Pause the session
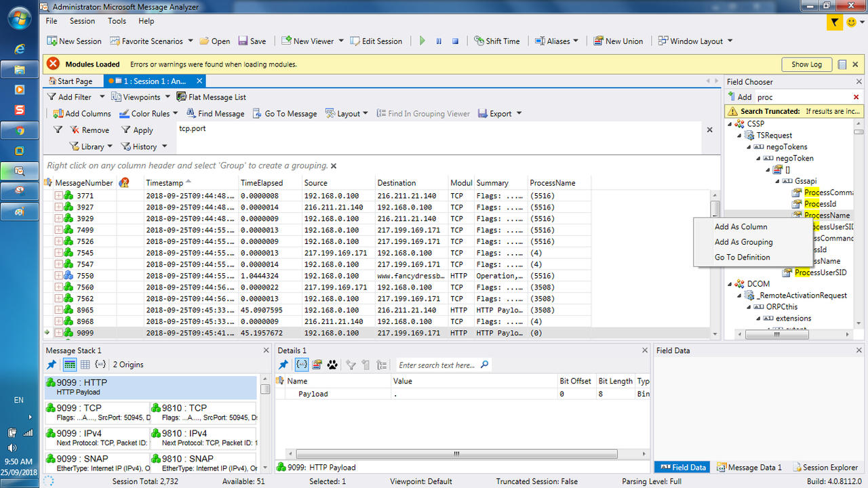Viewport: 868px width, 488px height. (439, 41)
